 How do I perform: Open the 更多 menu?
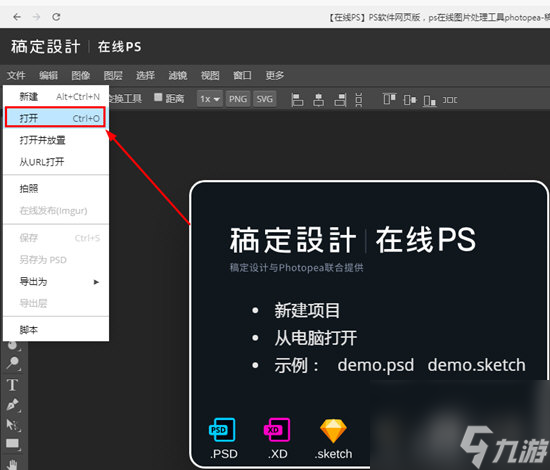tap(275, 75)
